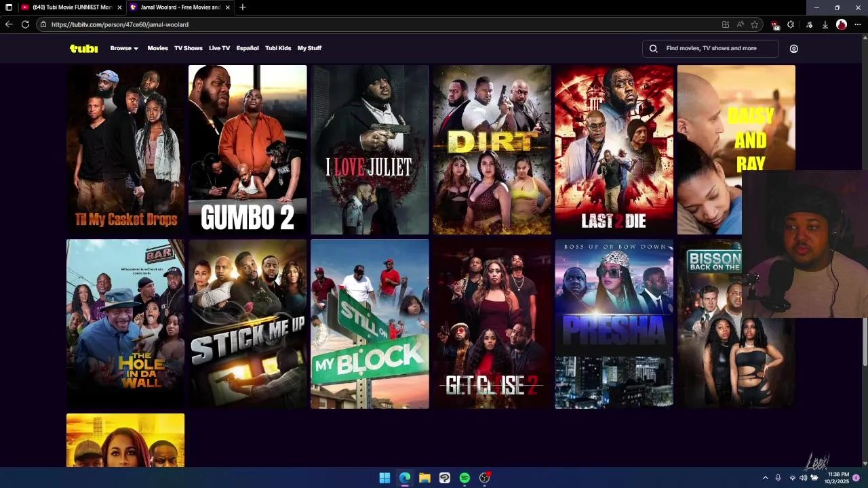
Task: Open Last 2 Die movie poster
Action: [x=614, y=150]
